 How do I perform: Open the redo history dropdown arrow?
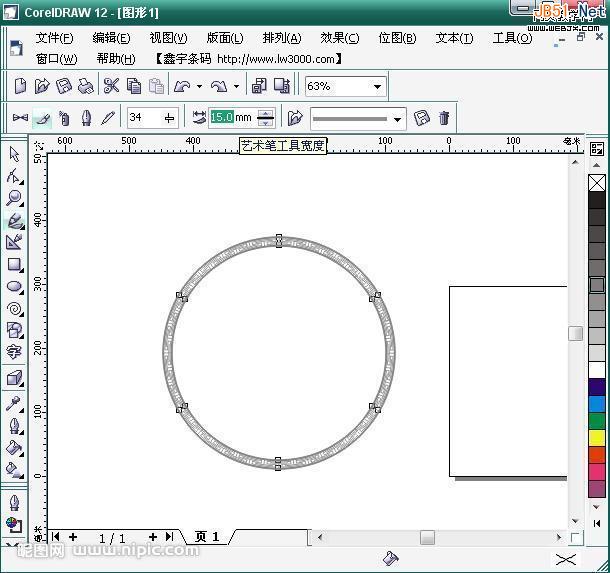(x=236, y=86)
